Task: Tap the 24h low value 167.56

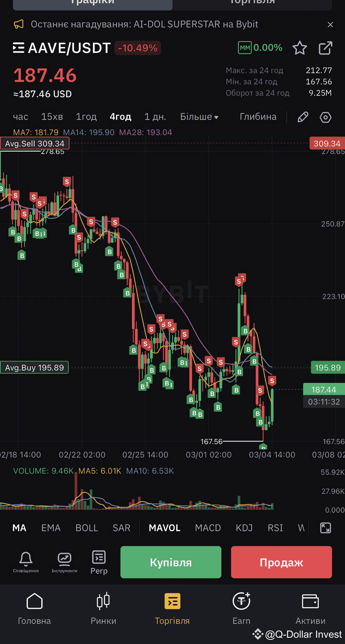Action: pos(319,82)
